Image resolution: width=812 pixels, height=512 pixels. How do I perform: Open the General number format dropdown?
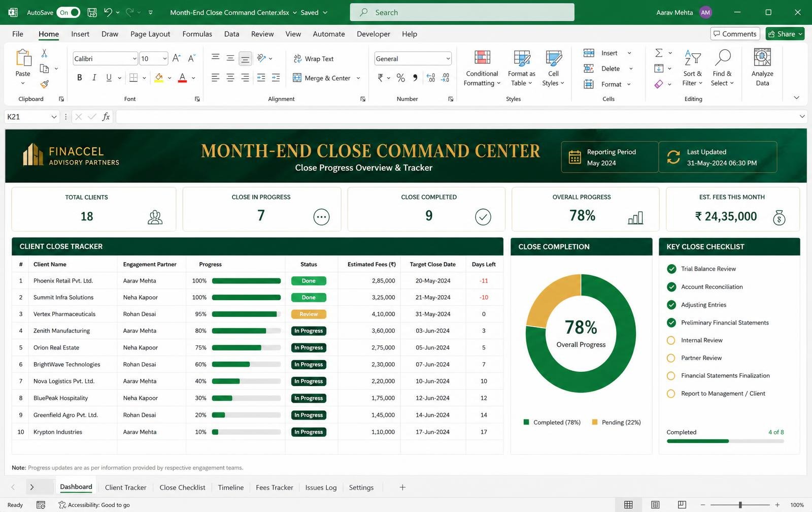pos(448,58)
